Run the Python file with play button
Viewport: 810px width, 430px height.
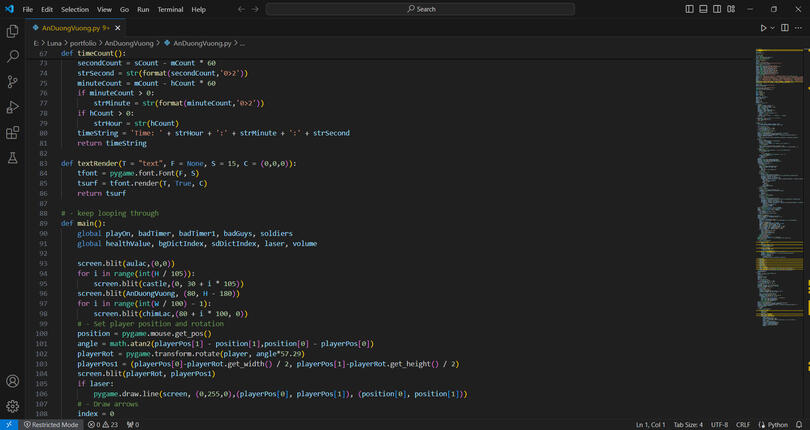coord(763,28)
